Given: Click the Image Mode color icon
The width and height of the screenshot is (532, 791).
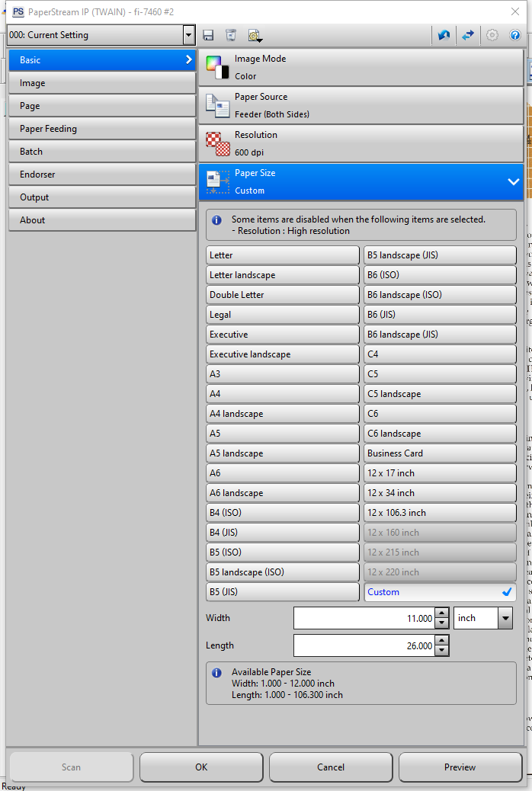Looking at the screenshot, I should [x=218, y=68].
